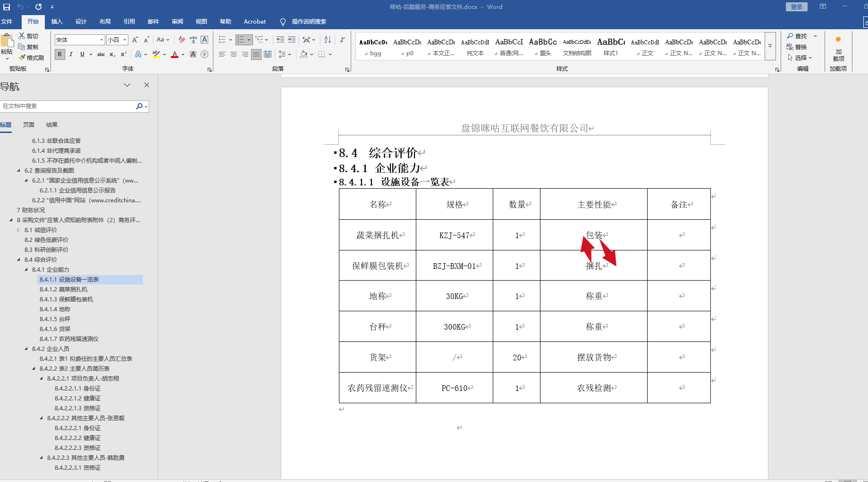Open the File (文件) menu
Image resolution: width=868 pixels, height=482 pixels.
coord(7,22)
